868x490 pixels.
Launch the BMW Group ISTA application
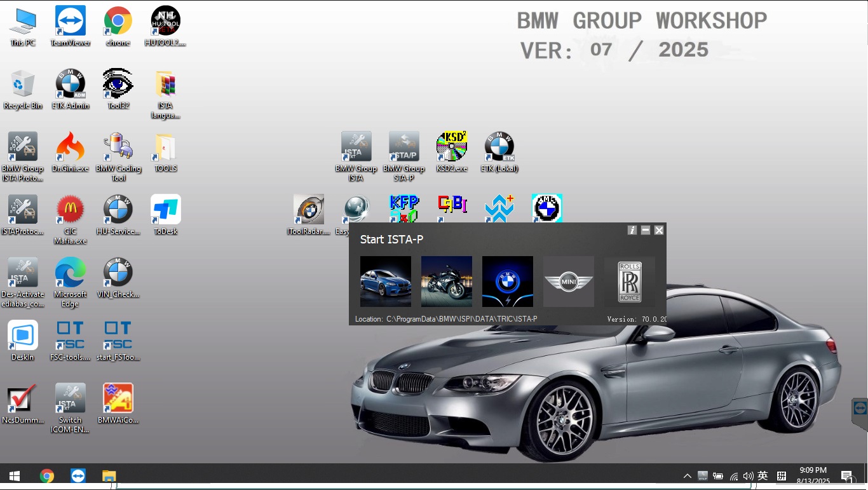pyautogui.click(x=356, y=146)
